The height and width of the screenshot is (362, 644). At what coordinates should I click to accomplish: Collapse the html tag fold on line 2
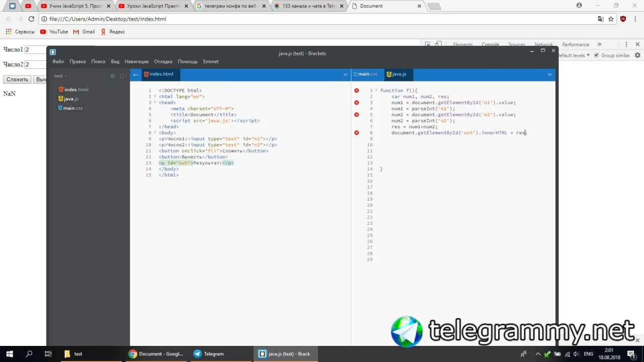coord(155,97)
